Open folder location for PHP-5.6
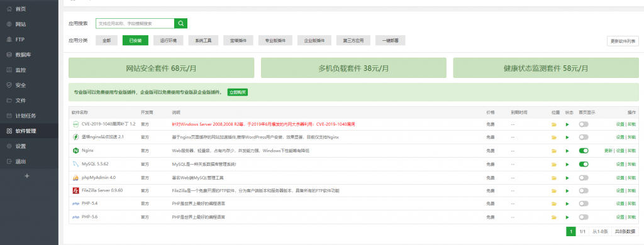Screen dimensions: 644x245 [553, 217]
